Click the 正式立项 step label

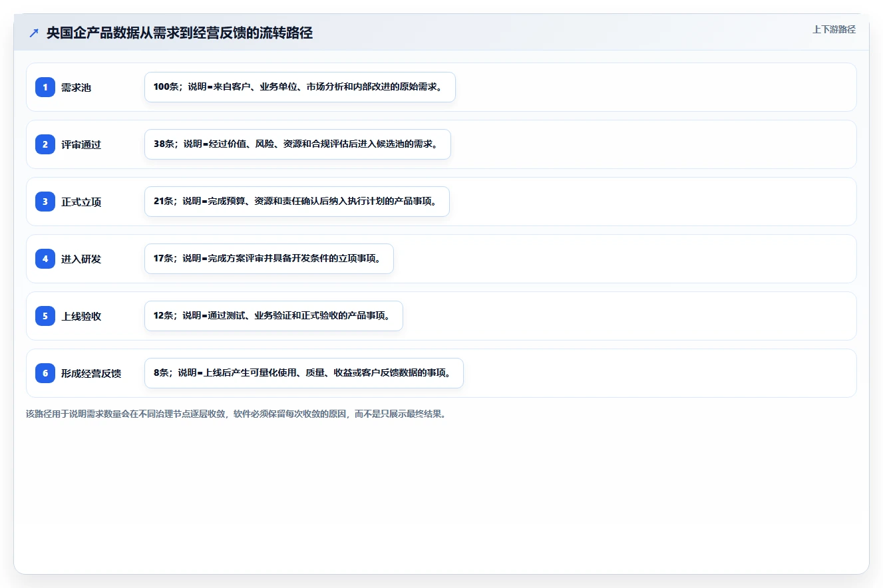[81, 202]
